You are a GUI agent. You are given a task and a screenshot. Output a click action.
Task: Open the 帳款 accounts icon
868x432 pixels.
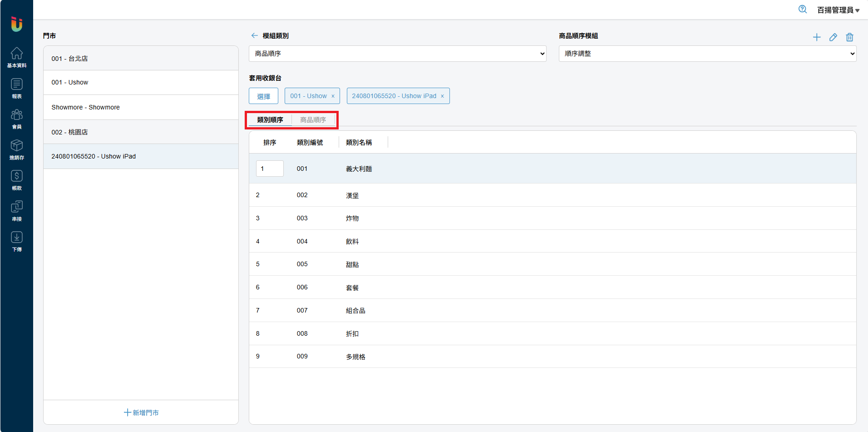point(17,180)
